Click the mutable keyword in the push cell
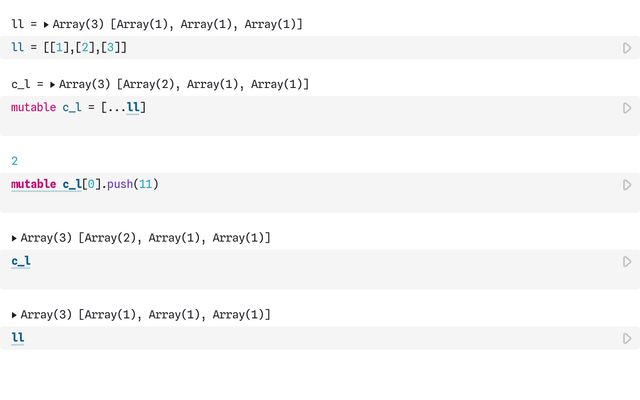This screenshot has width=640, height=400. pyautogui.click(x=33, y=185)
